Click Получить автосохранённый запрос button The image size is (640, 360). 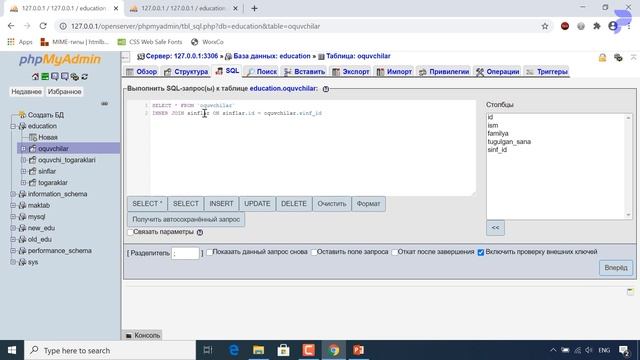pos(186,220)
